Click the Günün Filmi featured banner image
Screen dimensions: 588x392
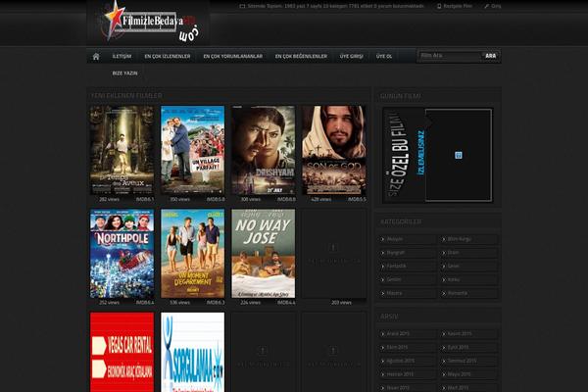pos(438,155)
